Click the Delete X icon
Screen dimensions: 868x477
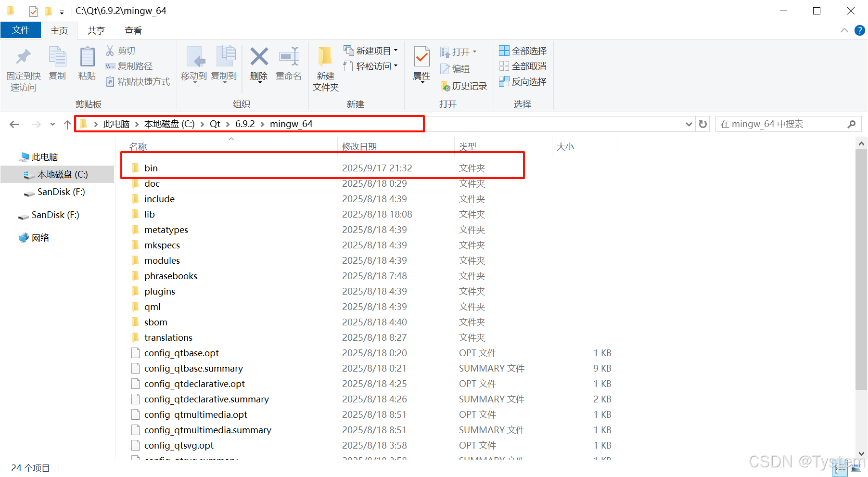point(259,57)
